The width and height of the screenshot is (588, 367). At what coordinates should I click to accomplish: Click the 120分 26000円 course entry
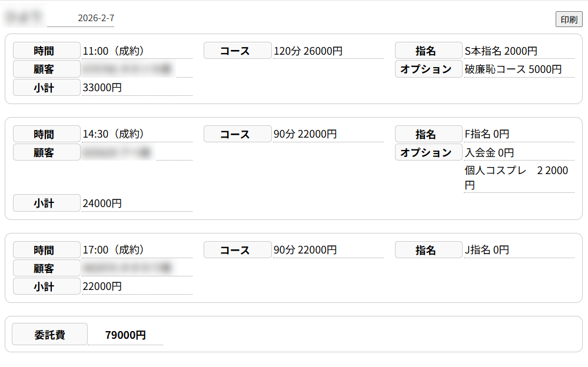pos(308,51)
